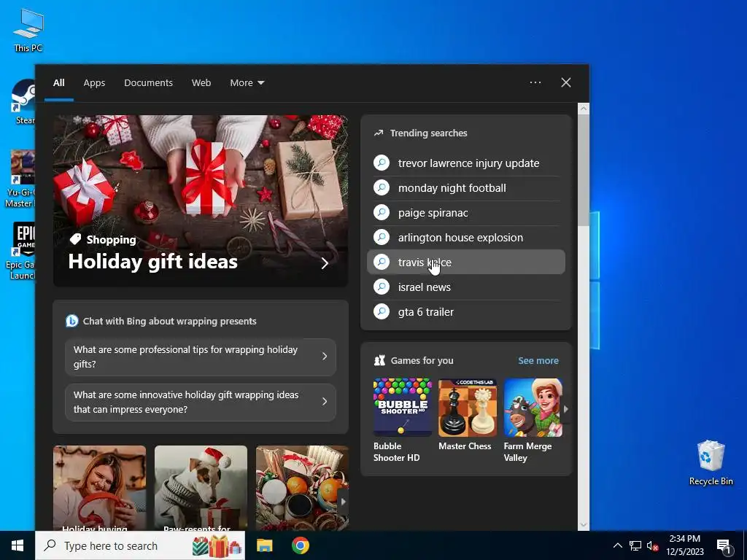This screenshot has width=747, height=560.
Task: Select the All tab
Action: pos(58,83)
